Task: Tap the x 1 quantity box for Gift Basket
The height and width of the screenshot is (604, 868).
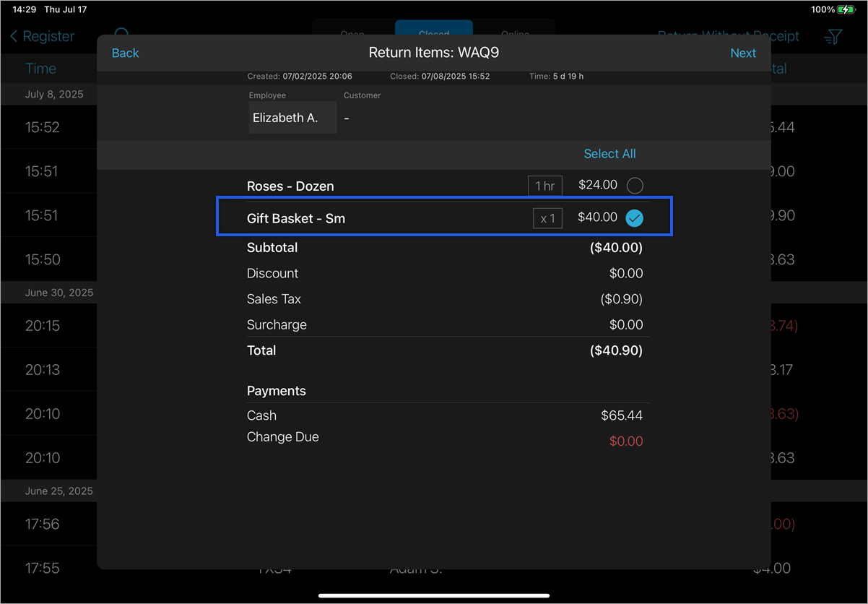Action: point(547,218)
